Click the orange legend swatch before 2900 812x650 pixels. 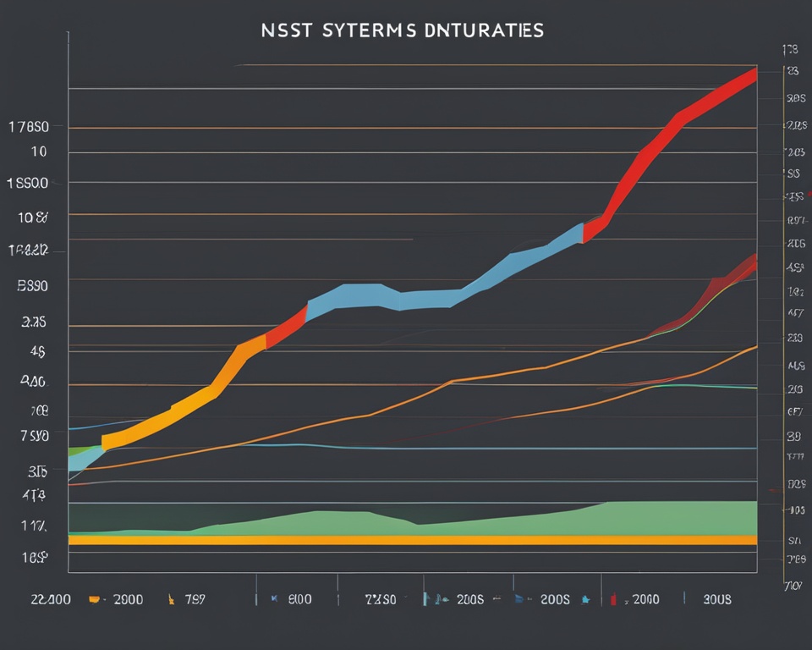[x=94, y=600]
